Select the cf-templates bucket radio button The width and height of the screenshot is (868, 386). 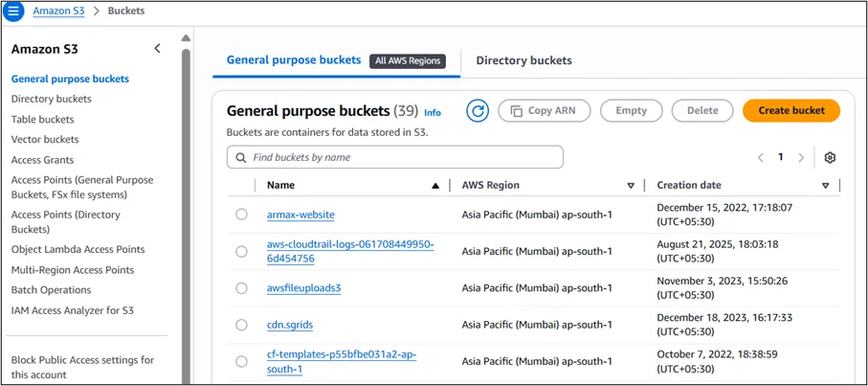[241, 361]
